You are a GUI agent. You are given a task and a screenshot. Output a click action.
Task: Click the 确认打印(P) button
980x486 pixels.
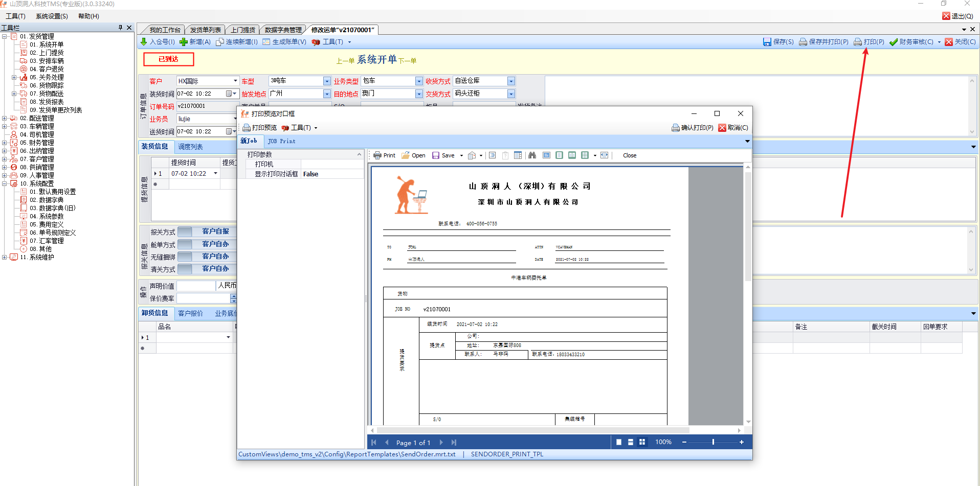point(692,128)
